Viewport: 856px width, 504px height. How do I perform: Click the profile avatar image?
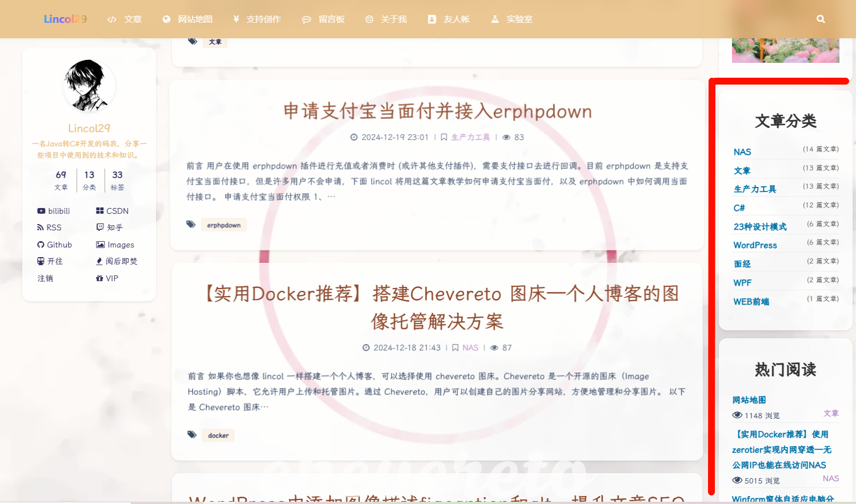point(89,86)
